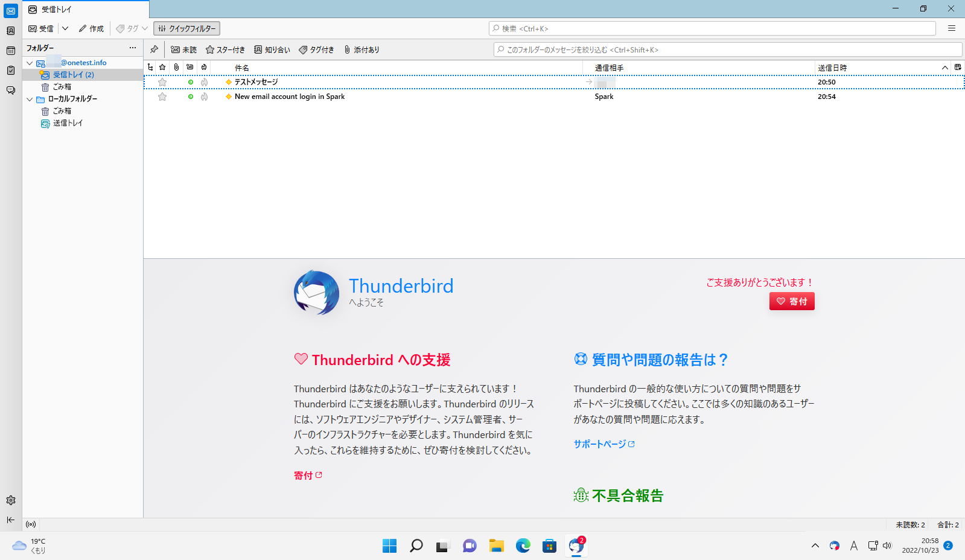Collapse the onetest.info account tree

[30, 63]
